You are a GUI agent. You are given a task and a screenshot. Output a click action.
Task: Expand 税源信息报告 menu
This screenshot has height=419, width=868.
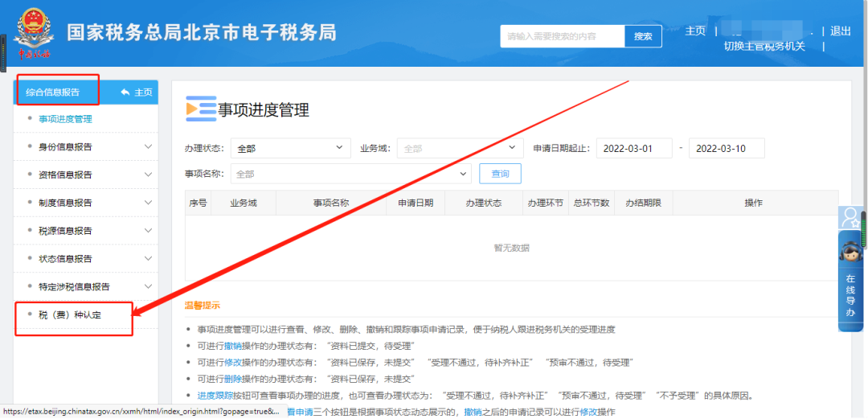(x=86, y=231)
